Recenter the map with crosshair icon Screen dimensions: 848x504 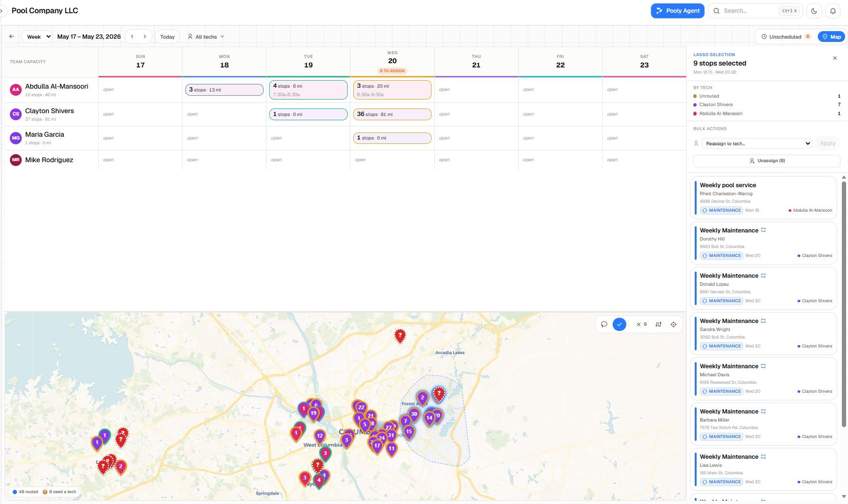673,324
